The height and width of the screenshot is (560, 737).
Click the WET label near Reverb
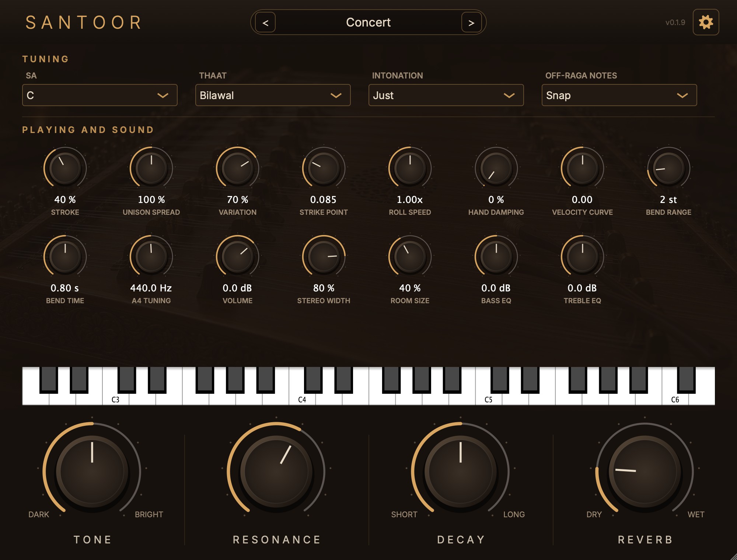click(x=696, y=514)
